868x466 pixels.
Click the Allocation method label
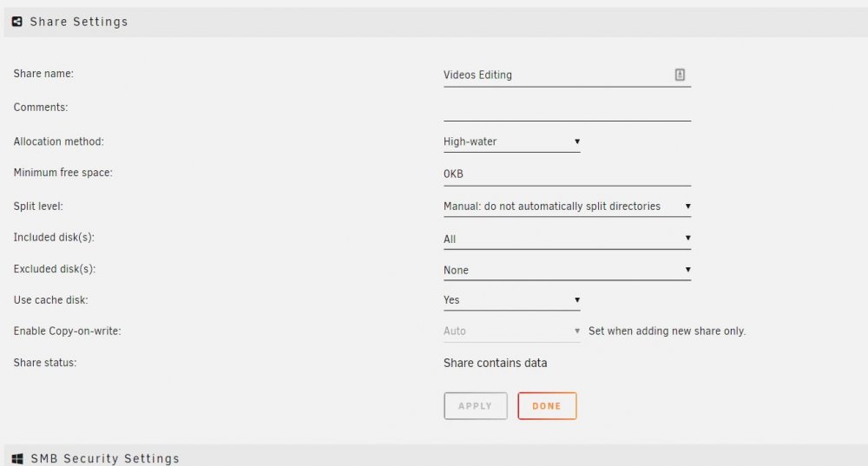click(59, 141)
